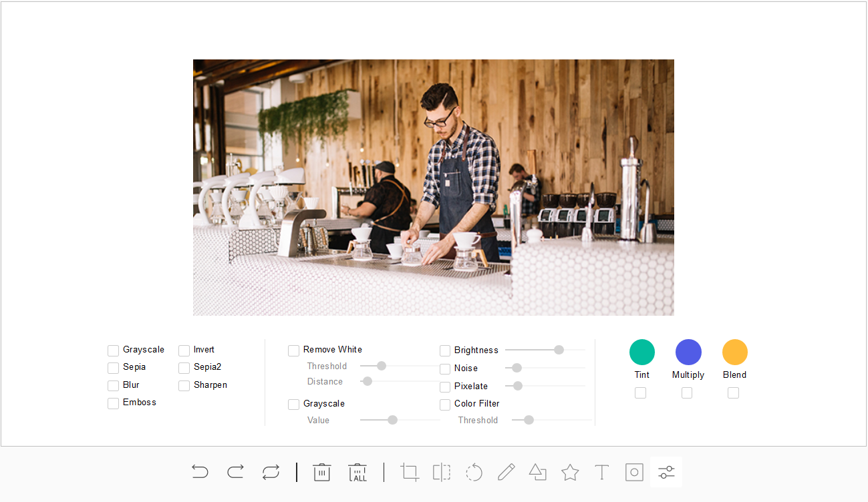Click the Undo arrow icon
Viewport: 868px width, 502px height.
click(x=200, y=473)
